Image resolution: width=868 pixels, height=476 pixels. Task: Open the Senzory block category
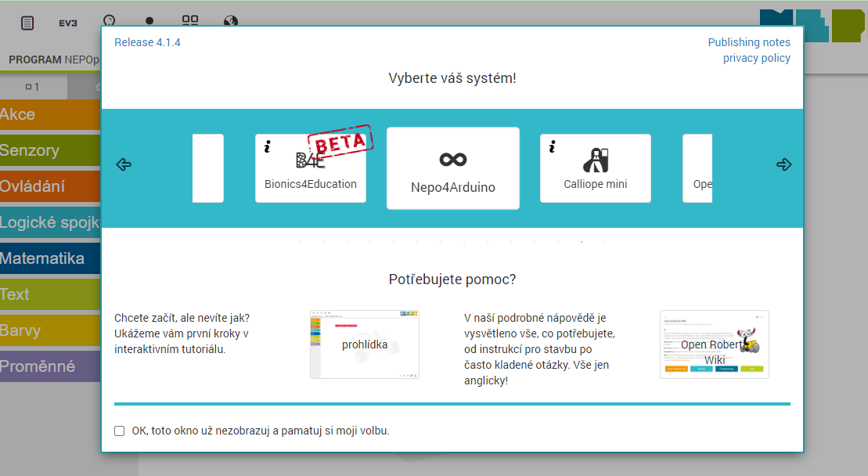pyautogui.click(x=50, y=150)
